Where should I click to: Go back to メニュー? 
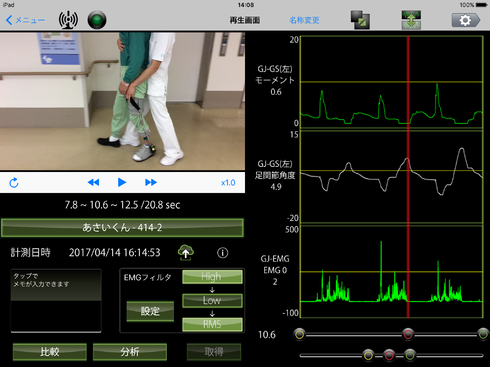25,20
